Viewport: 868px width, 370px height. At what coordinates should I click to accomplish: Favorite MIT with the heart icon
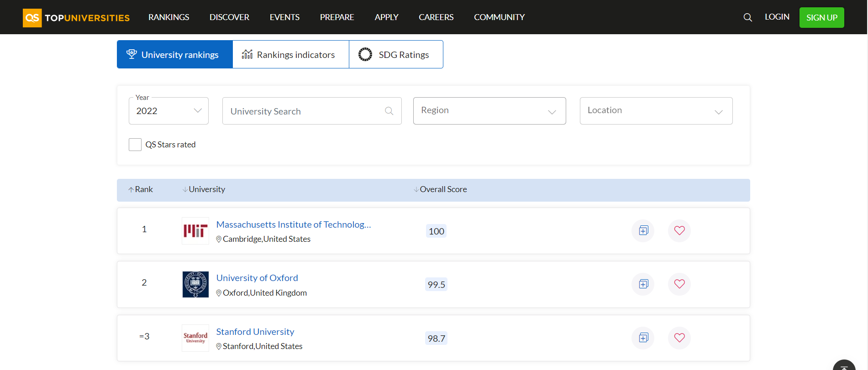tap(679, 230)
